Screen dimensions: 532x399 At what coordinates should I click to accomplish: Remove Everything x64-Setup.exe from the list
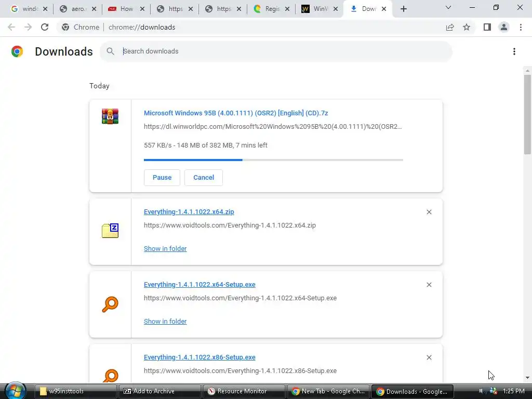click(429, 285)
